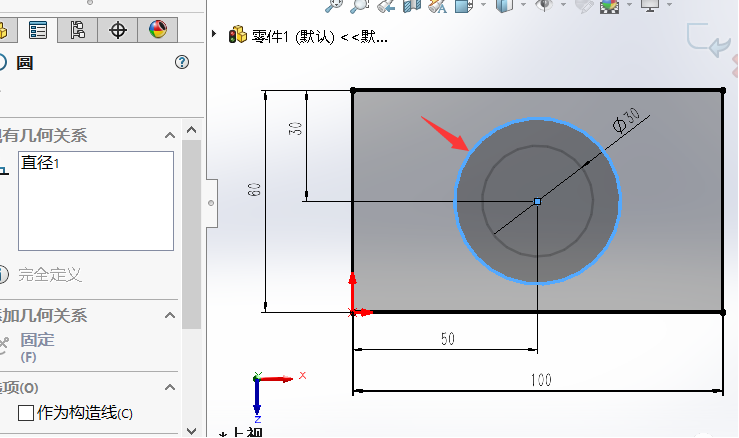Switch to the DisplayManager color ball tab
Image resolution: width=739 pixels, height=438 pixels.
157,30
